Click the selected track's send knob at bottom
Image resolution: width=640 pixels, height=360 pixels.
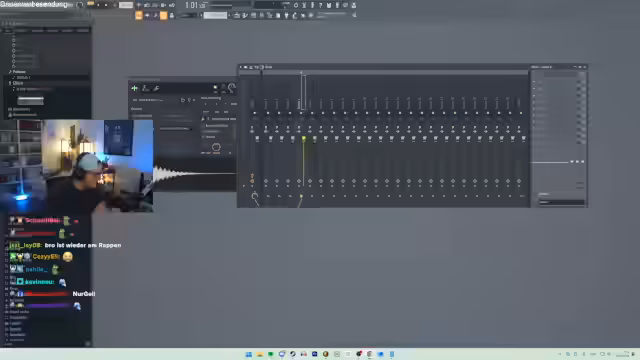click(301, 196)
